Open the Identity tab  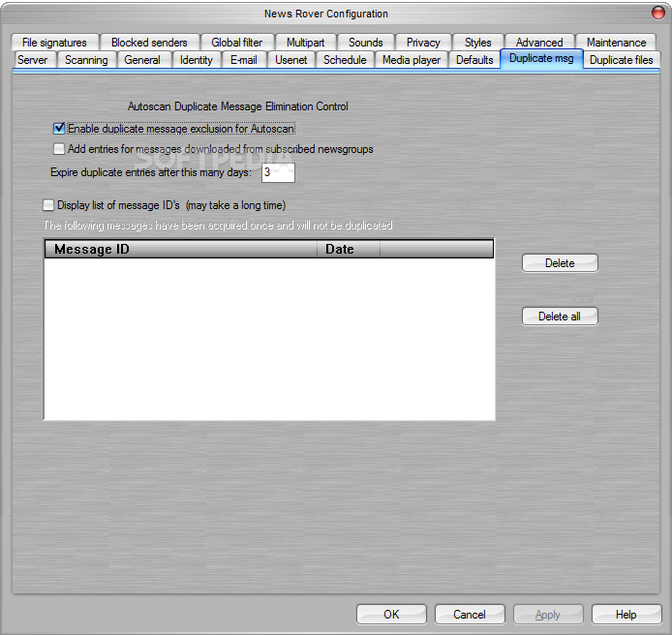pyautogui.click(x=197, y=60)
